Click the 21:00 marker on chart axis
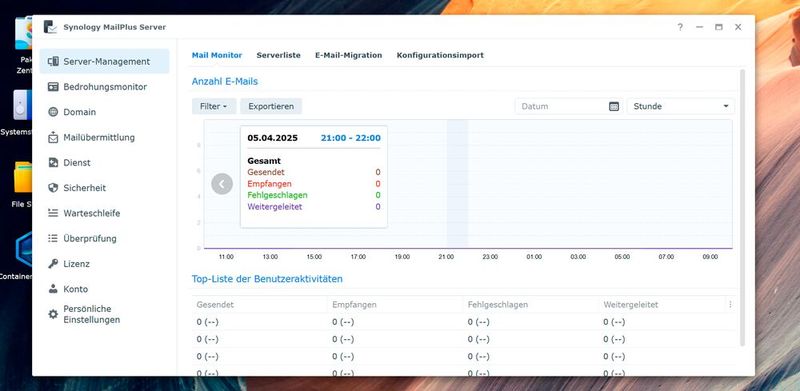This screenshot has width=800, height=391. (x=446, y=257)
